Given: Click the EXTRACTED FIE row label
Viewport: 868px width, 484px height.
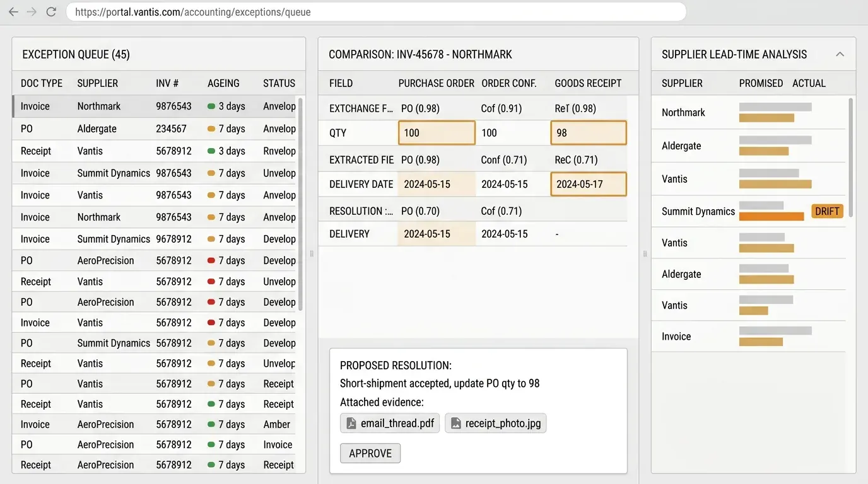Looking at the screenshot, I should [361, 159].
